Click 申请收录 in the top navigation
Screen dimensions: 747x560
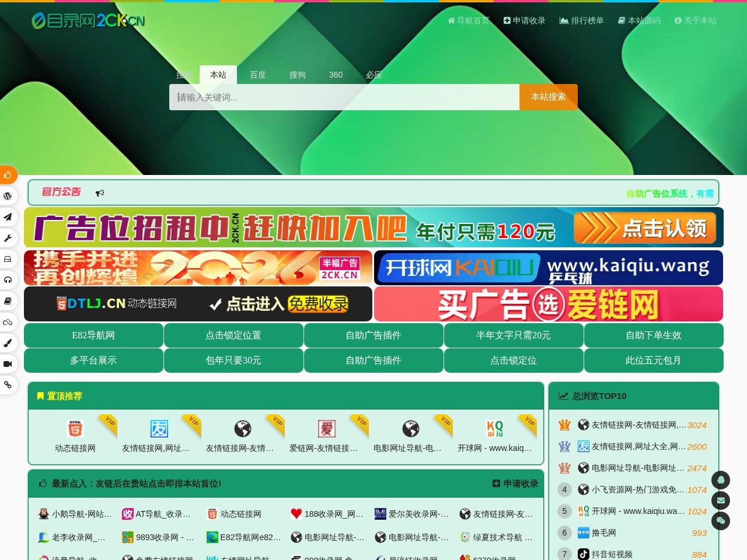pyautogui.click(x=523, y=20)
